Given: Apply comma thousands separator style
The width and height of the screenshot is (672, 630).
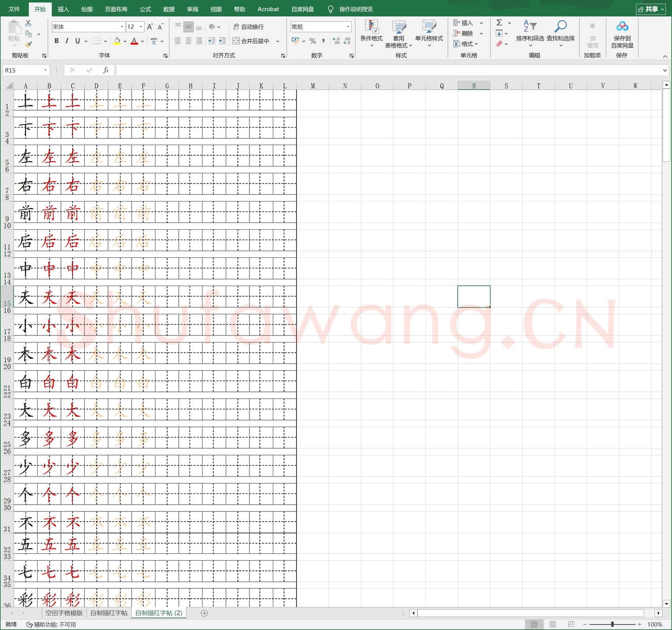Looking at the screenshot, I should pyautogui.click(x=323, y=41).
